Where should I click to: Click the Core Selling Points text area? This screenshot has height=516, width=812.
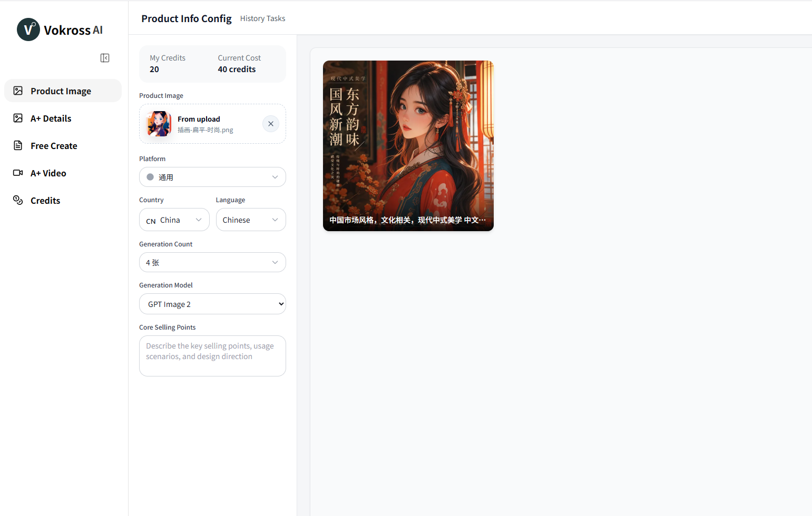[212, 356]
